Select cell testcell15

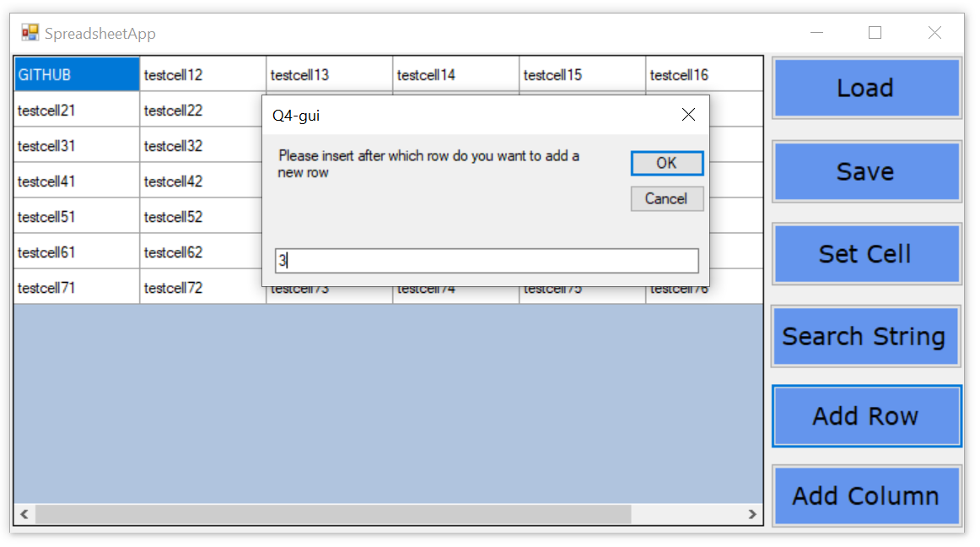(583, 74)
